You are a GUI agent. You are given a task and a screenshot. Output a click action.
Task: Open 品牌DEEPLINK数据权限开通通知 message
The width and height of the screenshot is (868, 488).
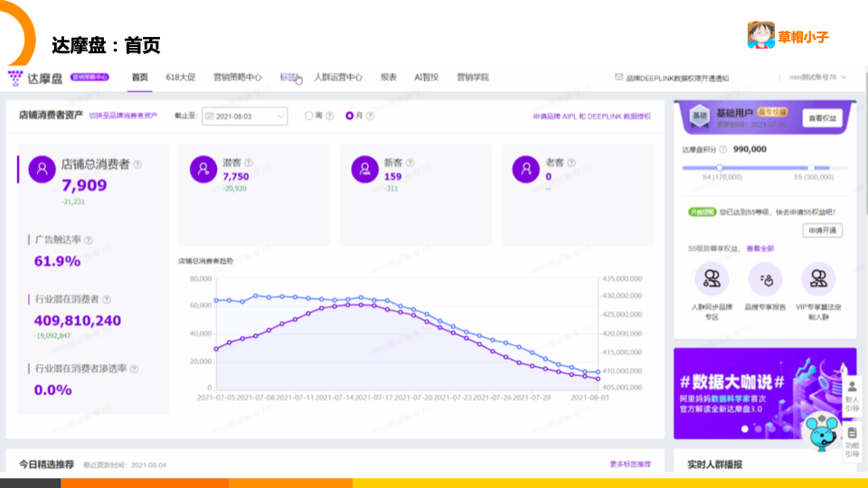point(677,78)
